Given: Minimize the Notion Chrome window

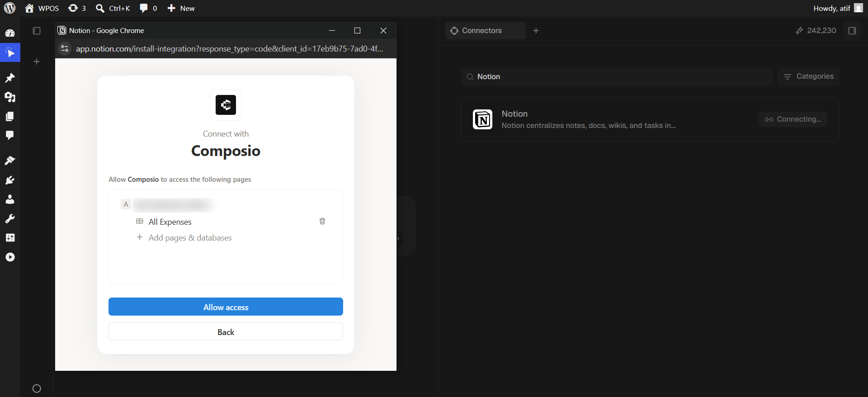Looking at the screenshot, I should 332,30.
